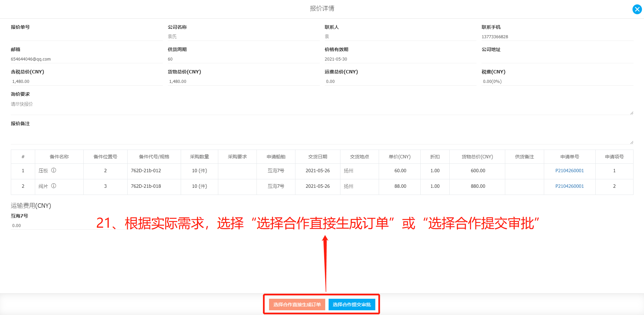644x315 pixels.
Task: Click 选择合作直接生成订单 button
Action: tap(297, 305)
